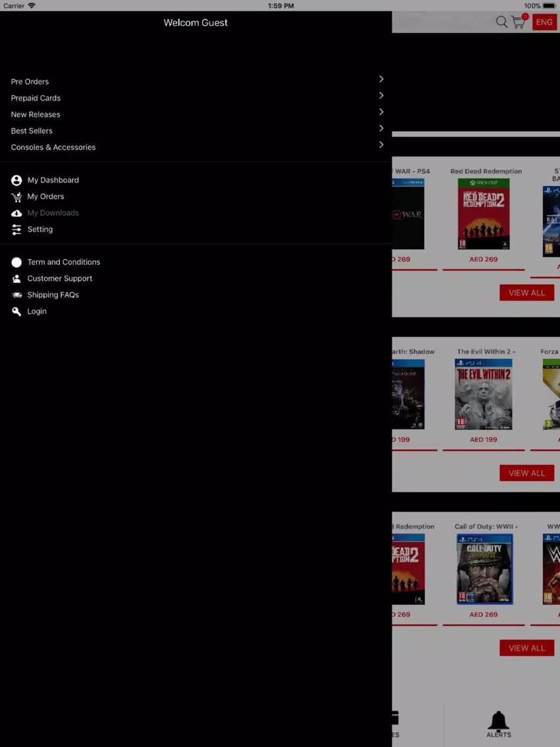Screen dimensions: 560x747
Task: Tap the Alerts bell icon
Action: [x=498, y=721]
